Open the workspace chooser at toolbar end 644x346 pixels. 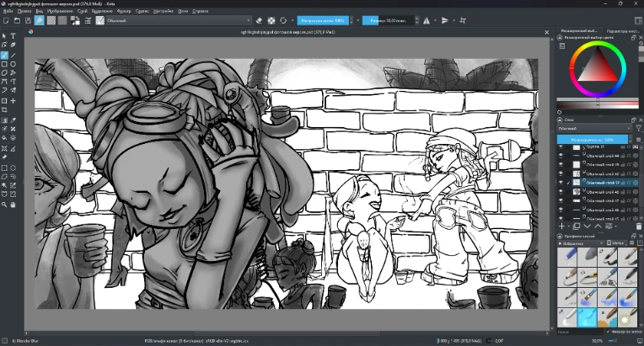[x=638, y=20]
